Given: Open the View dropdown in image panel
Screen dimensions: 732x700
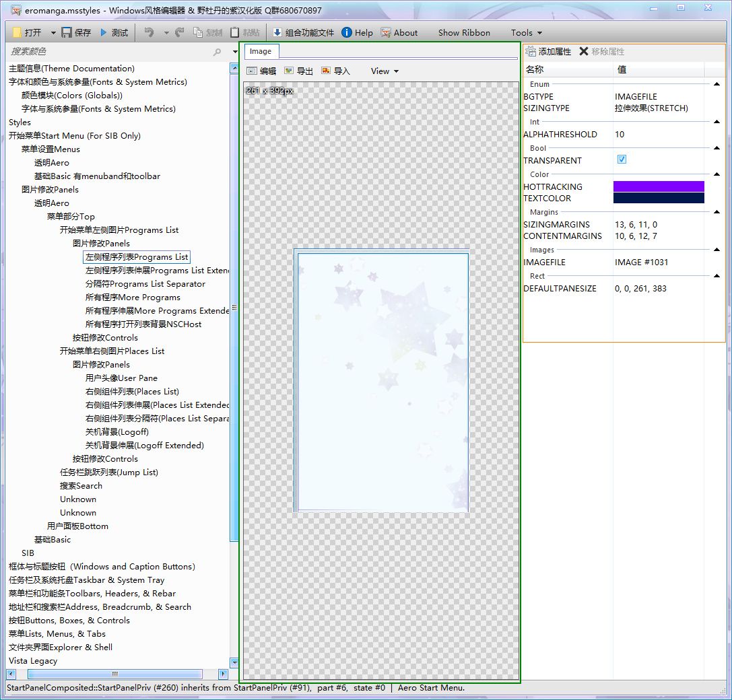Looking at the screenshot, I should click(385, 71).
